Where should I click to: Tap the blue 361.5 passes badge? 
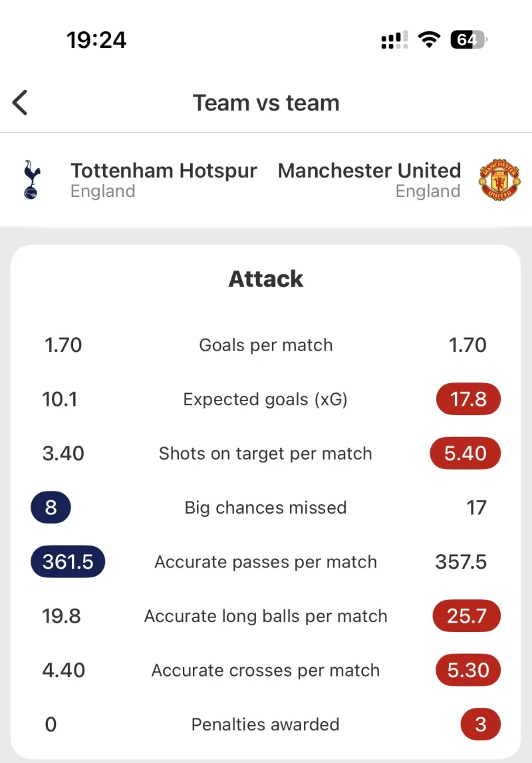click(68, 562)
